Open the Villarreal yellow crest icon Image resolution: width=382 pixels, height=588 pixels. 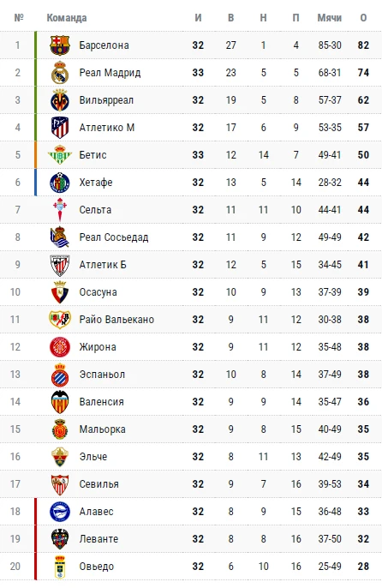click(60, 100)
